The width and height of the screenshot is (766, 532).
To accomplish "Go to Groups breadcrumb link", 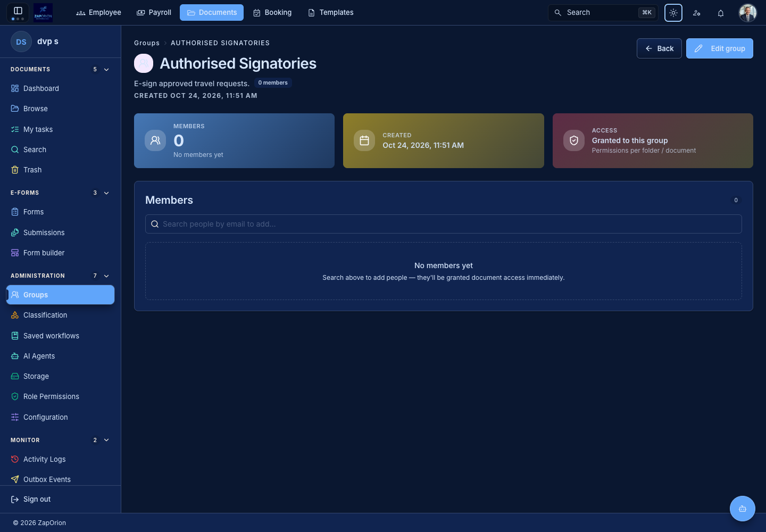I will [x=147, y=43].
